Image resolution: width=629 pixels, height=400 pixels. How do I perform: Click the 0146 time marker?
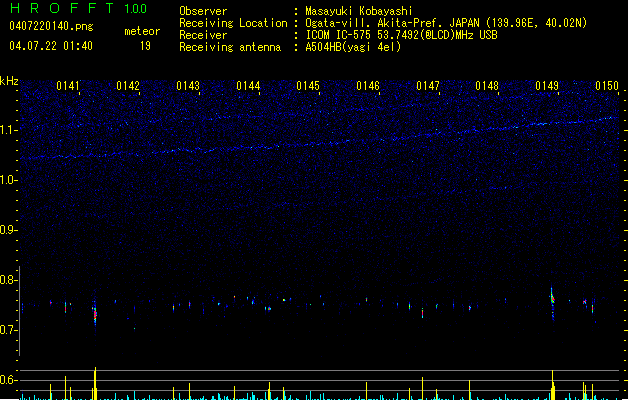tap(368, 86)
